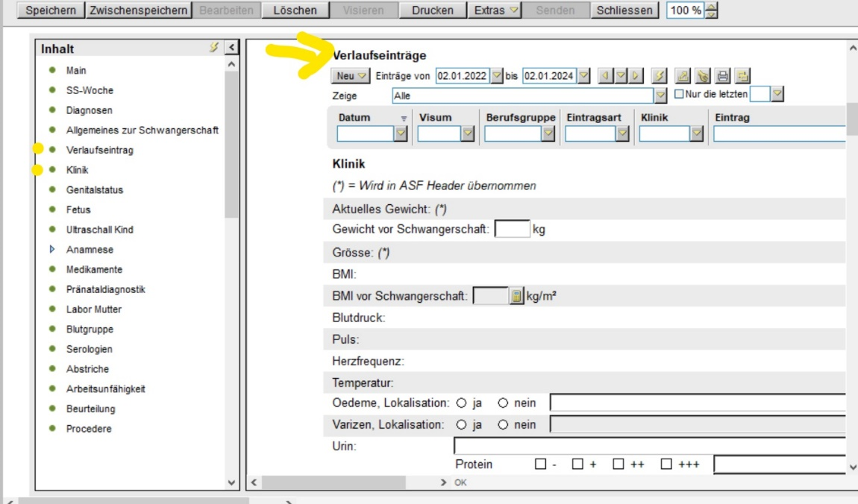This screenshot has width=858, height=504.
Task: Click the edit entry icon beside lightning icon
Action: coord(683,76)
